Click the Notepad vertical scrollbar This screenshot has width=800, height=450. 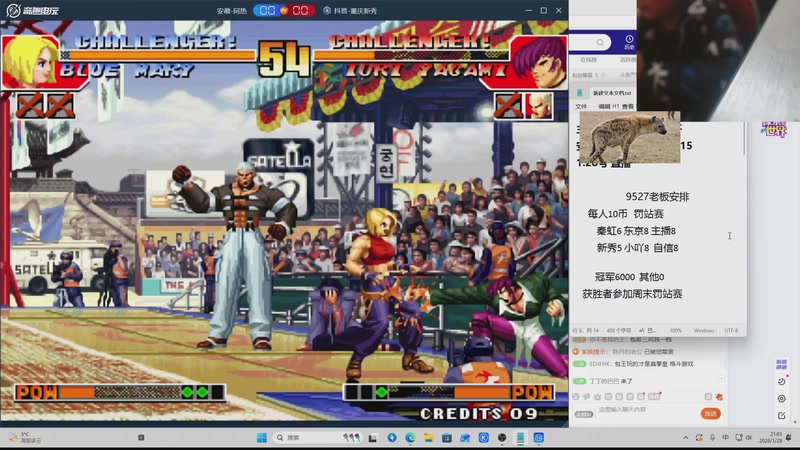[744, 138]
